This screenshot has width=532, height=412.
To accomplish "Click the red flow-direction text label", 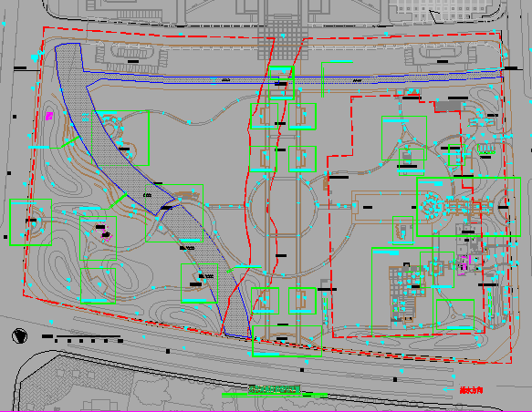I will pyautogui.click(x=471, y=390).
